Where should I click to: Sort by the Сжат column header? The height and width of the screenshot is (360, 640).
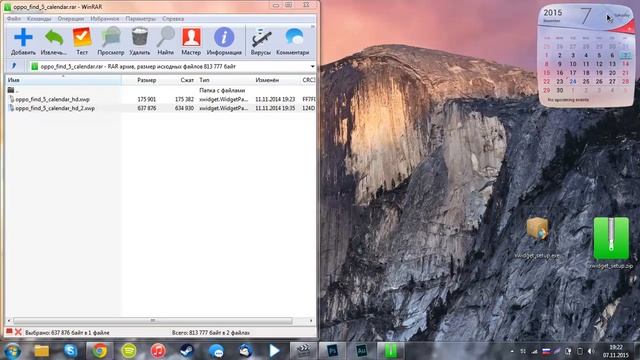187,80
